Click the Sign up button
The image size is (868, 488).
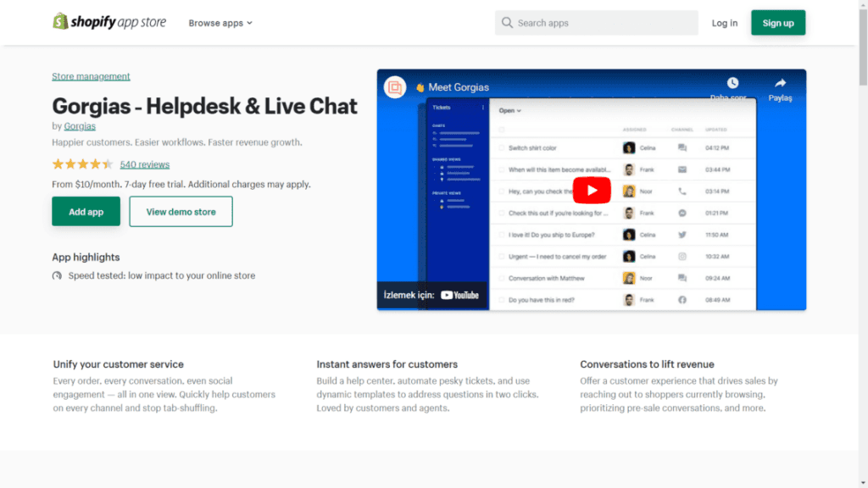click(x=778, y=22)
